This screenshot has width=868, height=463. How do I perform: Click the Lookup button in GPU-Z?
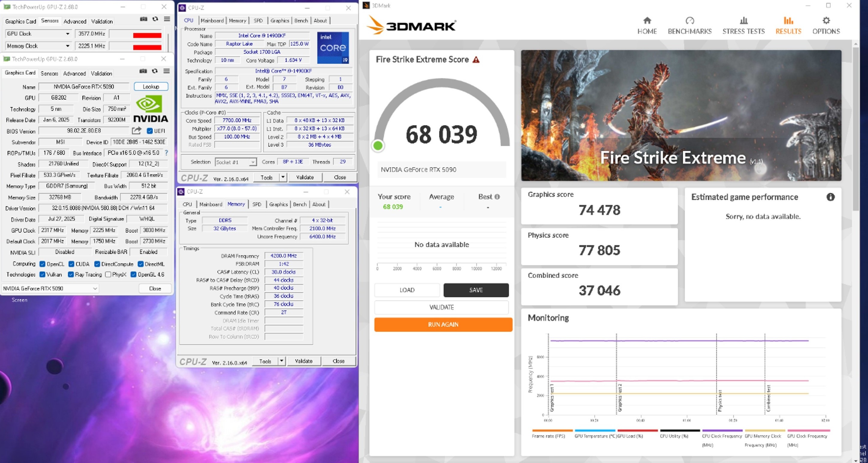[x=151, y=87]
